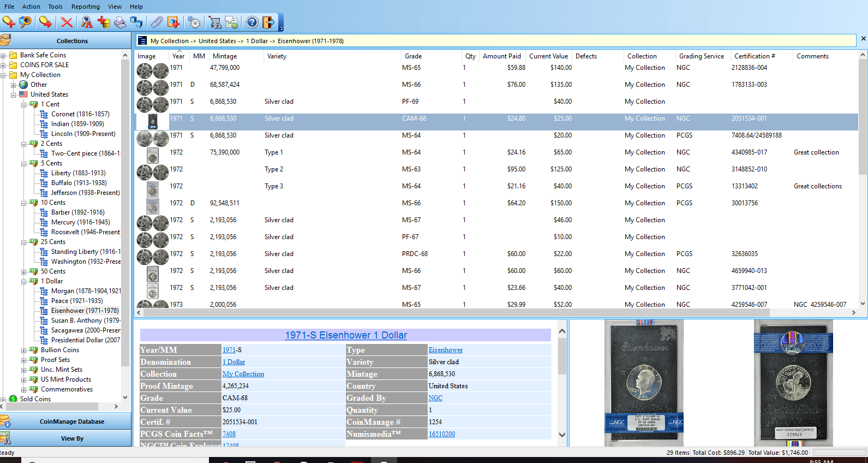Open help with the question mark icon
The height and width of the screenshot is (463, 868).
pos(252,22)
